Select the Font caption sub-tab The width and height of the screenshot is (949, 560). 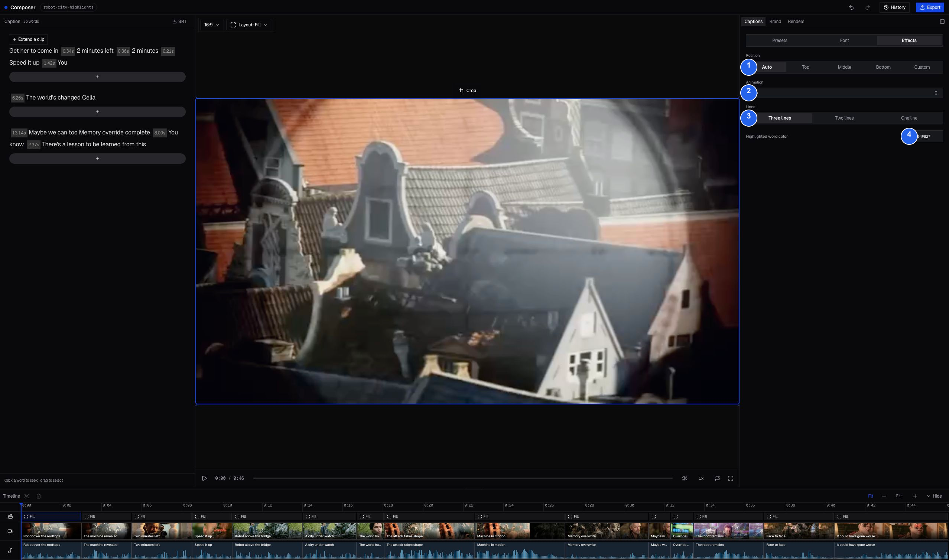click(x=844, y=40)
